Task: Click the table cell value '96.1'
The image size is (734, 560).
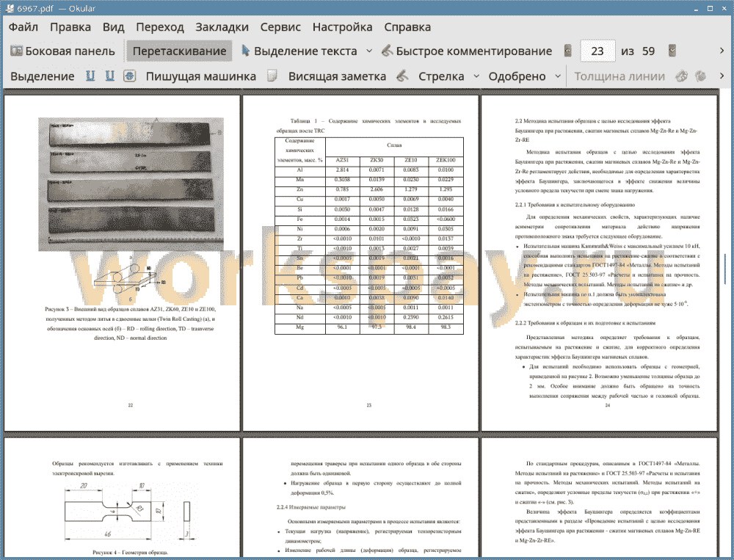Action: [x=342, y=327]
